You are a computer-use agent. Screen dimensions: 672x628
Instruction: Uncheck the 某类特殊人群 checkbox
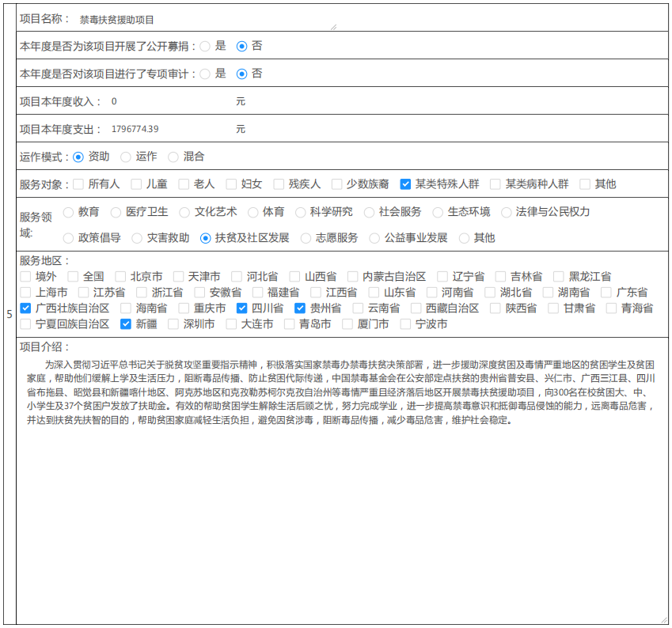coord(405,184)
